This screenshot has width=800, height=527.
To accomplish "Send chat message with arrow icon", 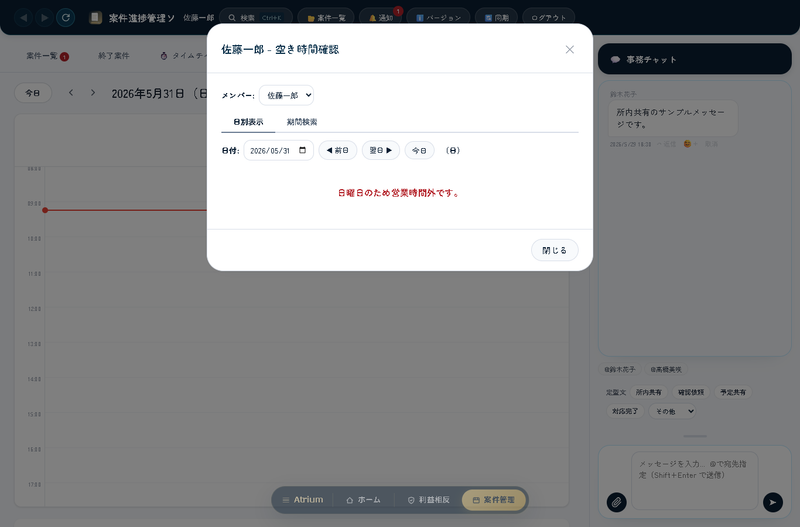I will [773, 503].
